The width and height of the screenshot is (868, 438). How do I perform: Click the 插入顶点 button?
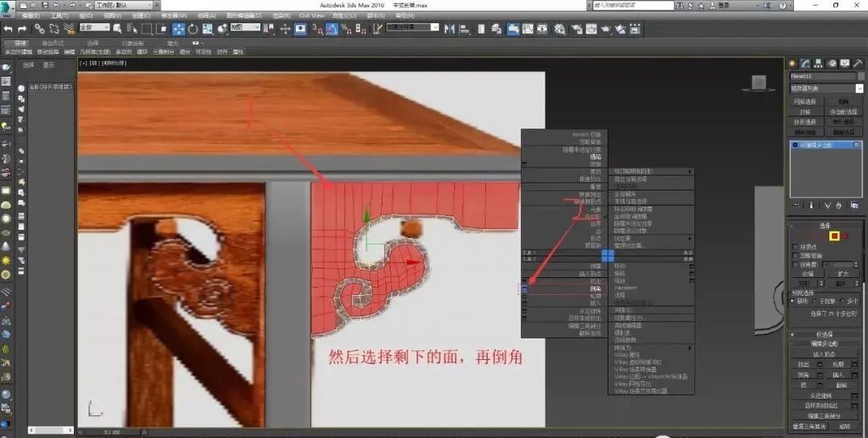coord(825,354)
